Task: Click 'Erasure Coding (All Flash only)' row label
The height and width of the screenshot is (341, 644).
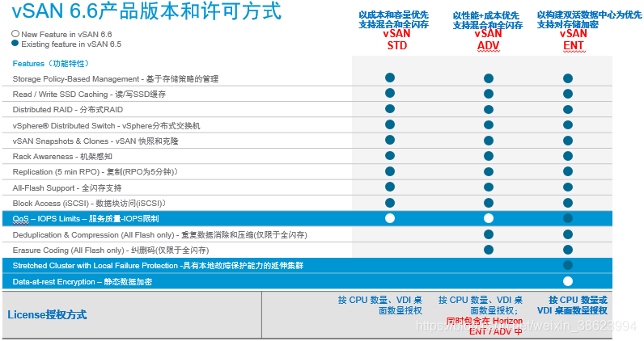Action: tap(111, 250)
